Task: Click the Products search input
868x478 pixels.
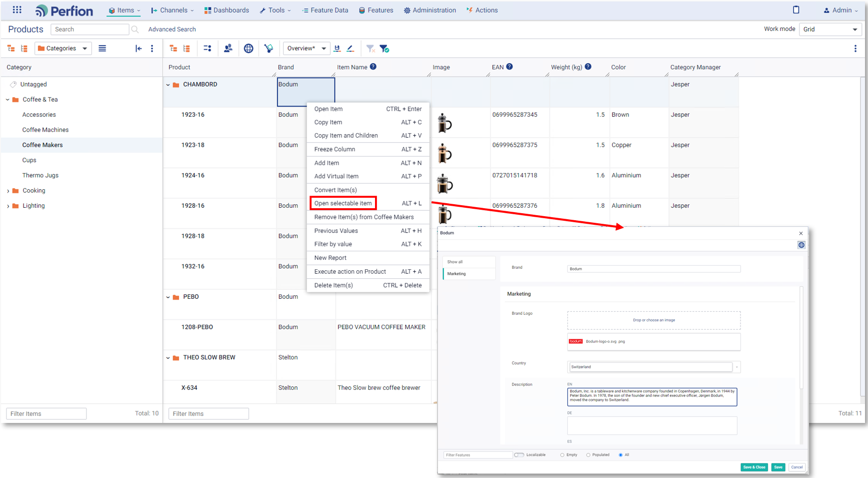Action: (90, 30)
